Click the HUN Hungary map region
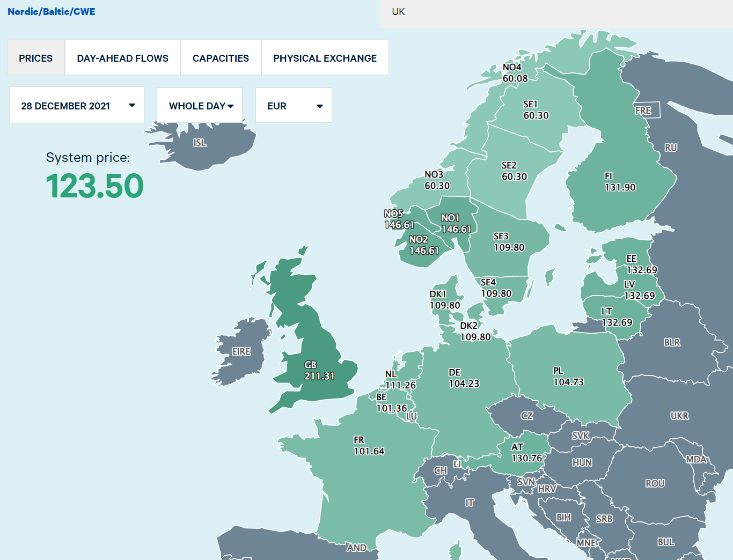This screenshot has height=560, width=733. [582, 462]
